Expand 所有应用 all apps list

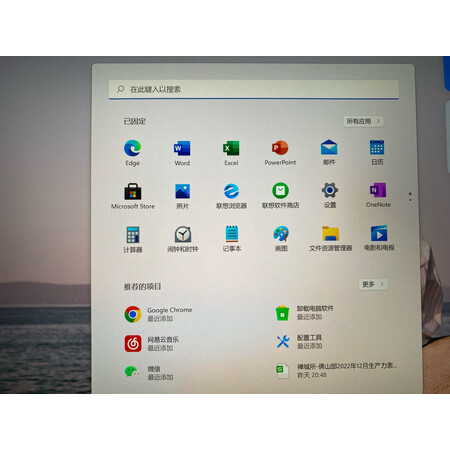click(x=363, y=121)
